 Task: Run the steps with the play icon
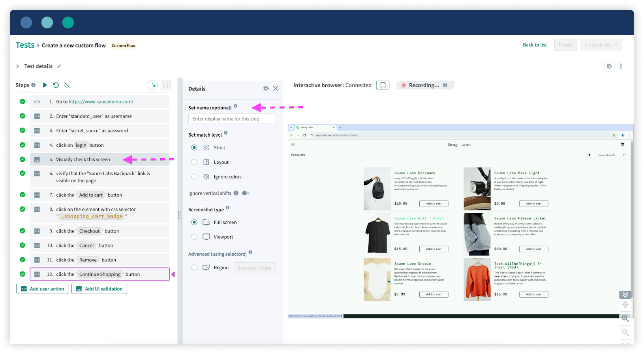[45, 85]
